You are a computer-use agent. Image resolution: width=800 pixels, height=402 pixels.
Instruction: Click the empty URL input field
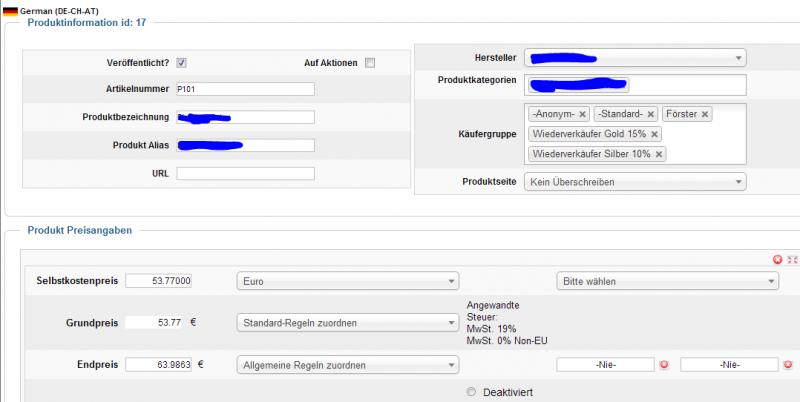point(245,173)
